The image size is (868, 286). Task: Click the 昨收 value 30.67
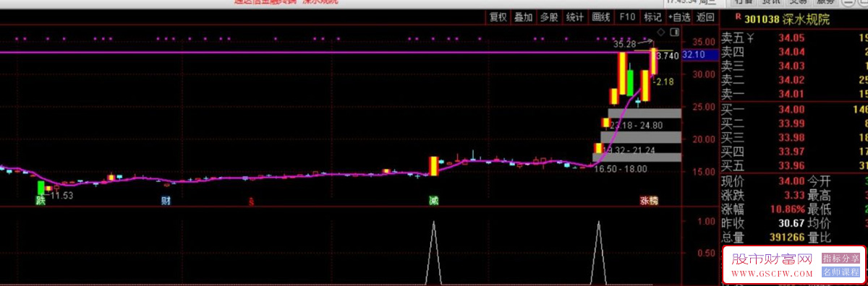792,223
